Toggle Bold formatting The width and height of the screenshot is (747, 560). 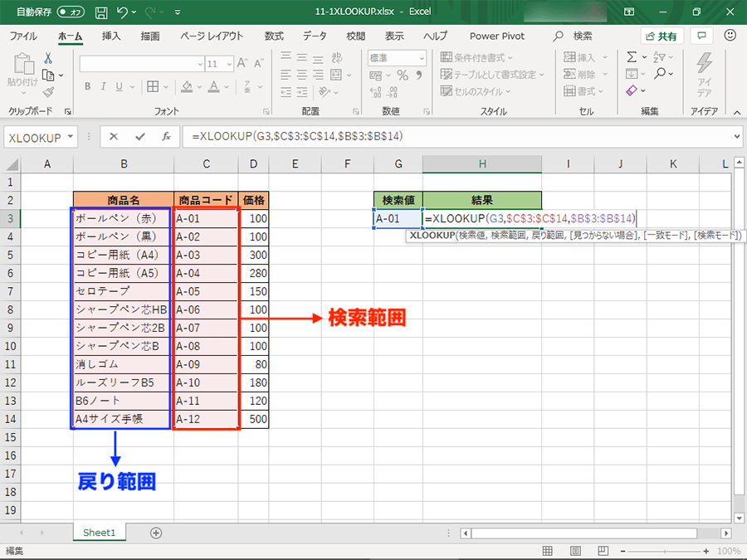coord(88,86)
